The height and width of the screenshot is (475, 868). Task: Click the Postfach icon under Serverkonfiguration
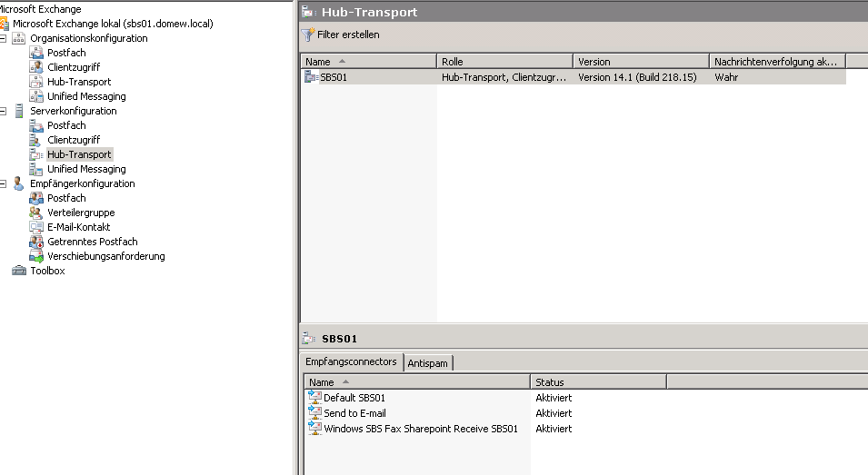click(x=36, y=125)
